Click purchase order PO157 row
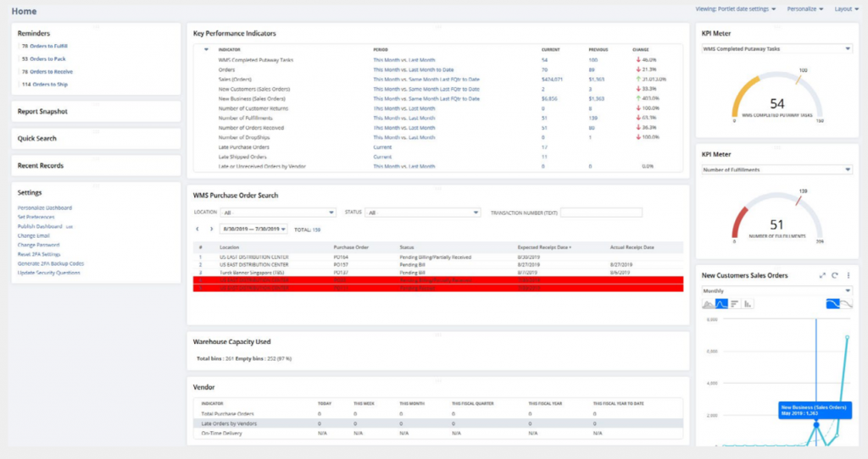This screenshot has width=868, height=459. (438, 265)
